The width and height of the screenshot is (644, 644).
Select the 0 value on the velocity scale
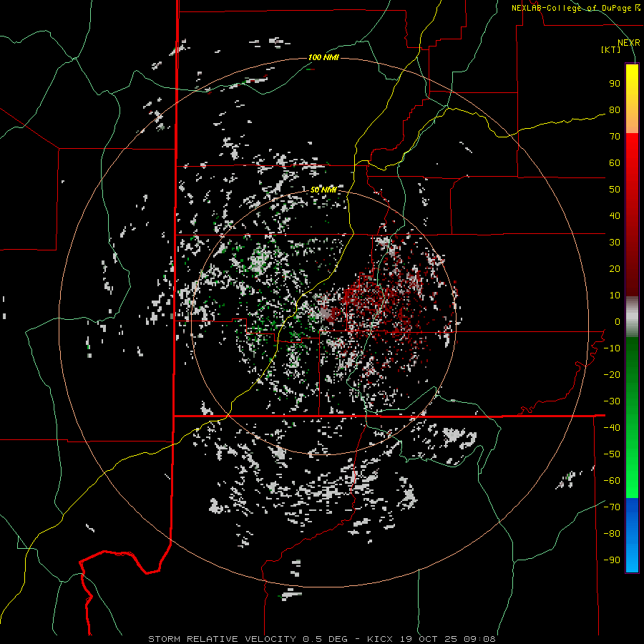point(618,321)
